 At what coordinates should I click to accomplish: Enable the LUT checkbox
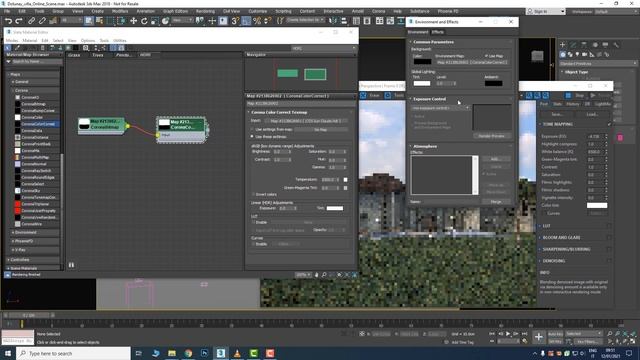point(253,222)
